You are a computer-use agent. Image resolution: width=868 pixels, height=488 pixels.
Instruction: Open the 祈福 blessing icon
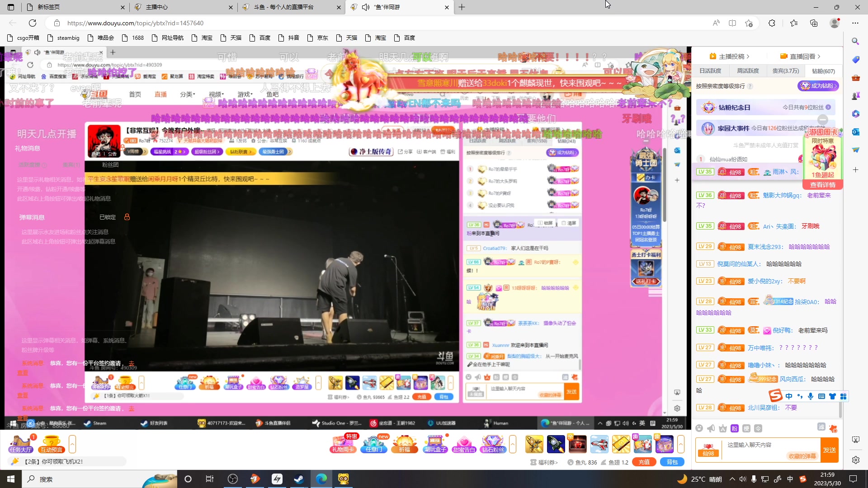click(x=404, y=444)
